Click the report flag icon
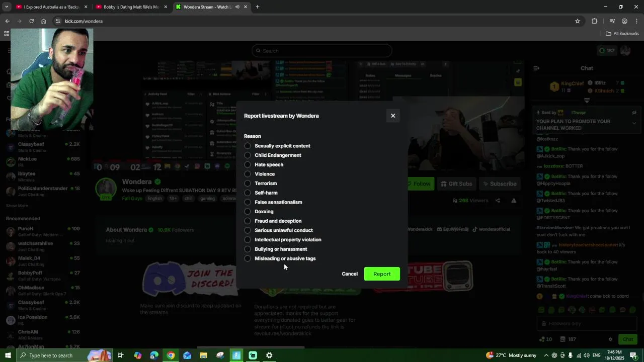Image resolution: width=644 pixels, height=362 pixels. click(514, 201)
